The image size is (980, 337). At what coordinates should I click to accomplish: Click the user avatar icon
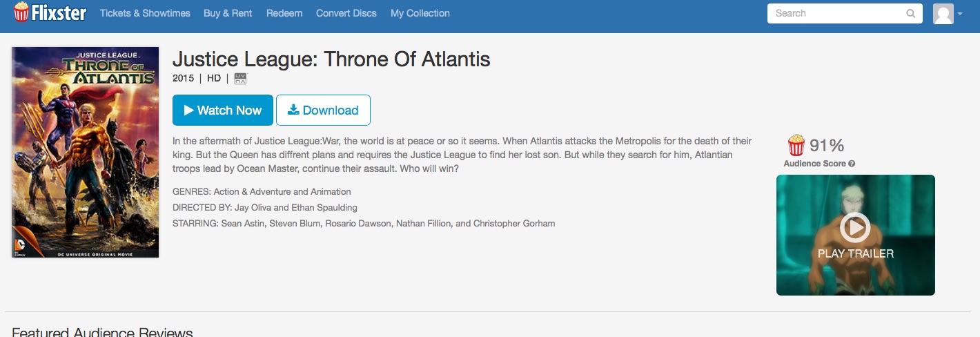(943, 13)
